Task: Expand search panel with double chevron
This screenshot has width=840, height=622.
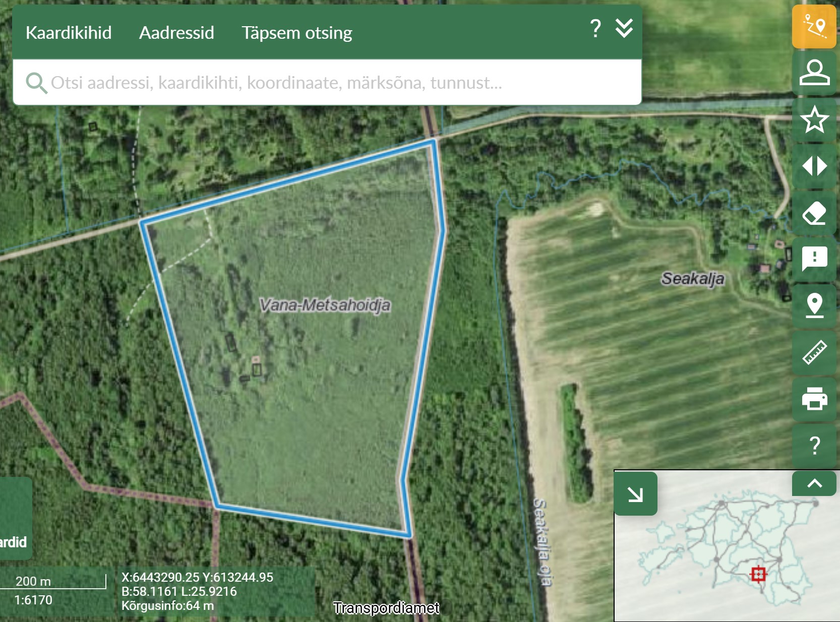Action: pos(624,29)
